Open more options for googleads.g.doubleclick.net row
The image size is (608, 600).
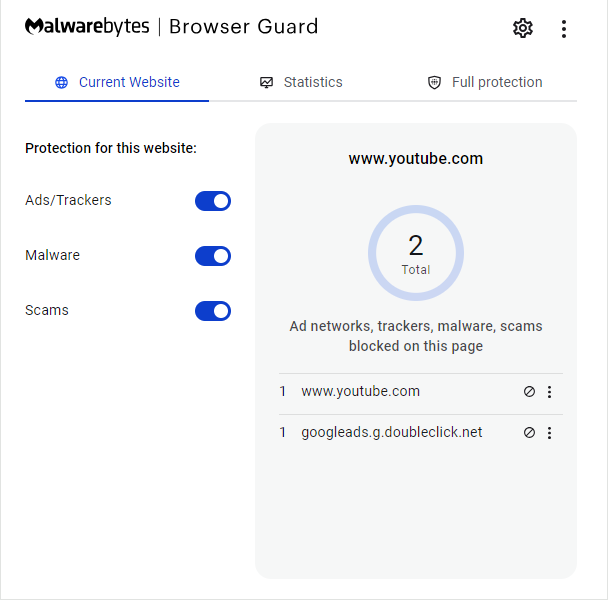point(549,432)
